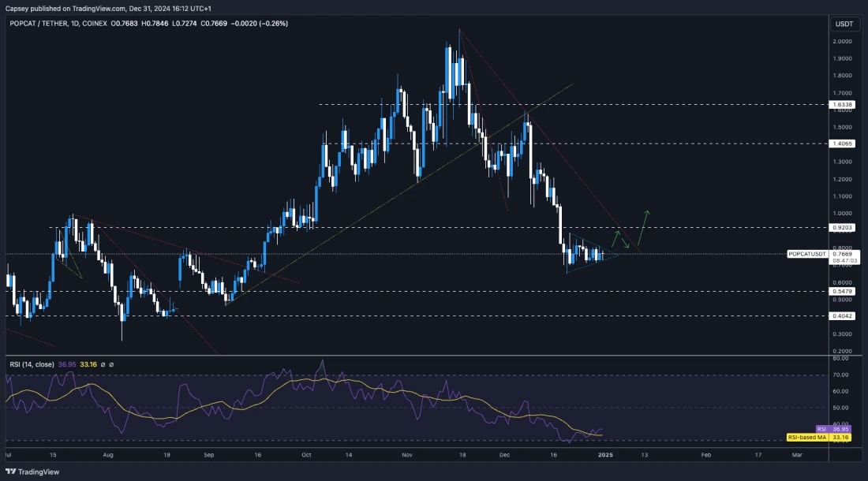Screen dimensions: 868x481
Task: Select the 0.9203 price level label
Action: pos(843,227)
